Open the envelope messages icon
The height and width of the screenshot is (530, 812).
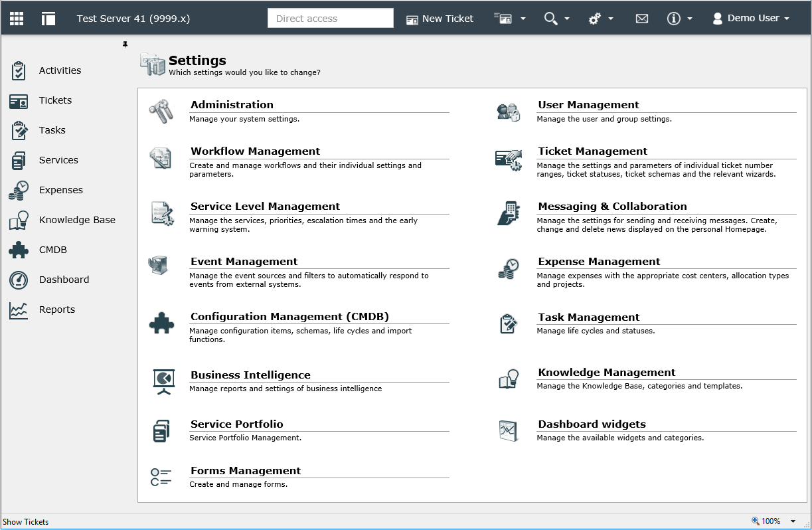coord(641,19)
